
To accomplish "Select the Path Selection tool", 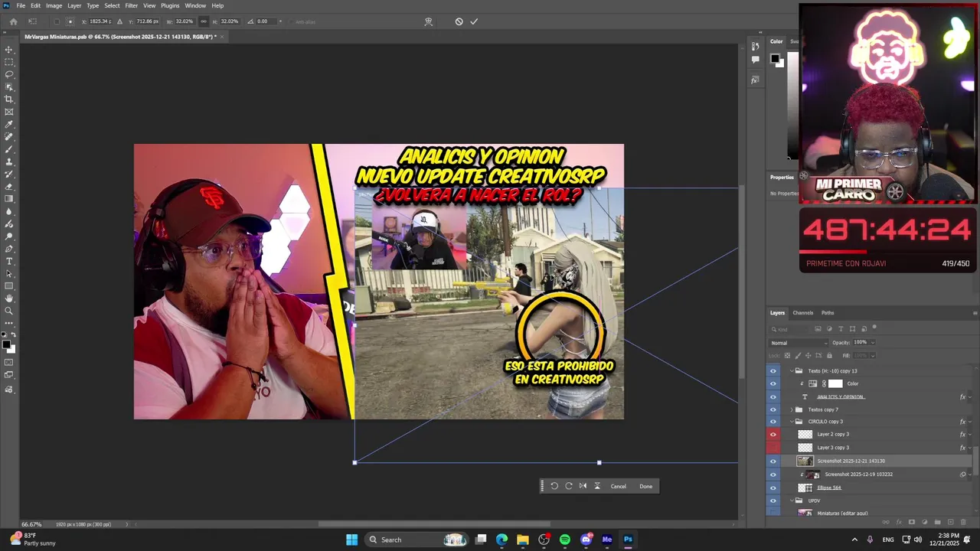I will click(x=9, y=273).
